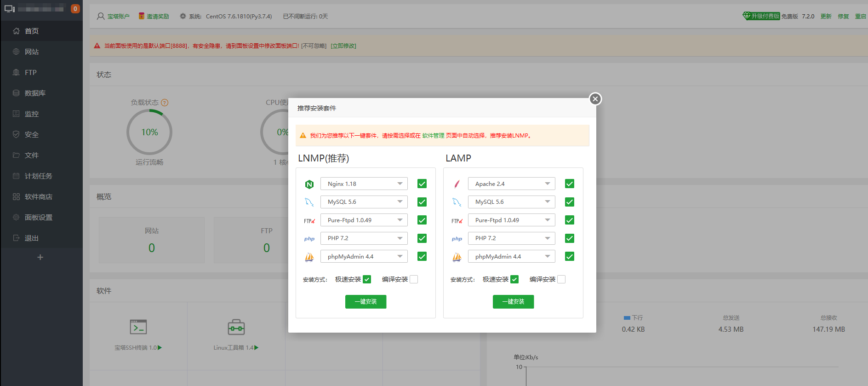868x386 pixels.
Task: Click the 邀请奖励 link in header
Action: [158, 17]
